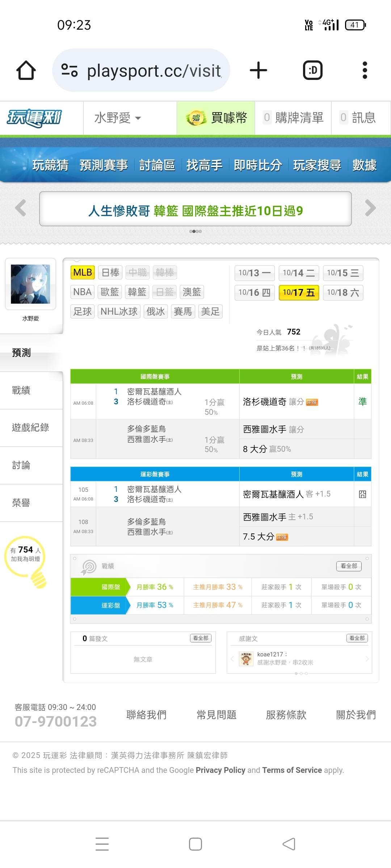This screenshot has width=391, height=868.
Task: Open a new browser tab
Action: tap(258, 70)
